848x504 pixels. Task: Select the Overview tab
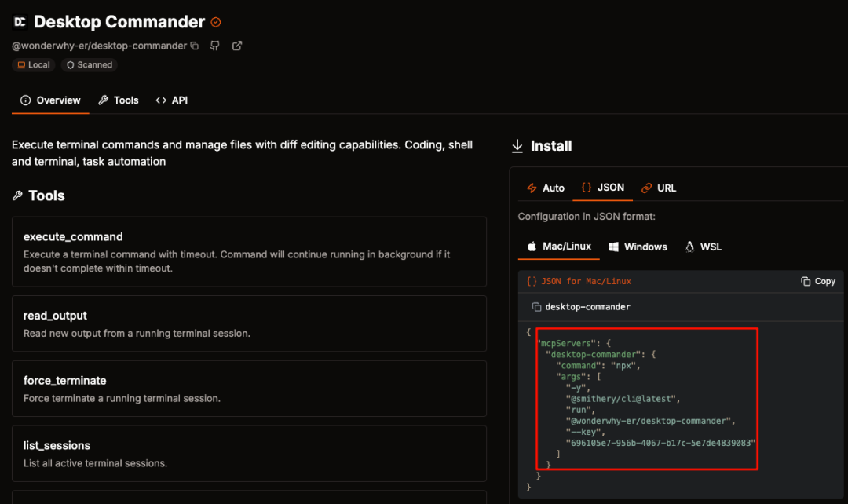click(x=50, y=100)
